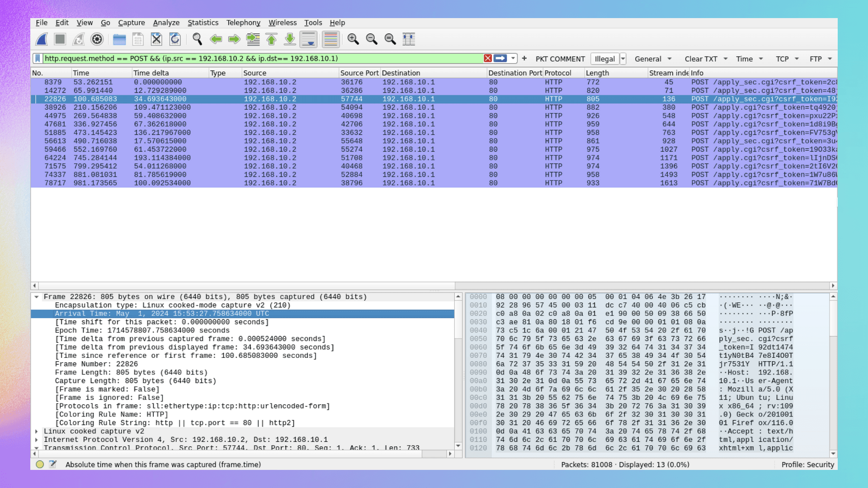The width and height of the screenshot is (868, 488).
Task: Open the Wireless menu
Action: (x=283, y=23)
